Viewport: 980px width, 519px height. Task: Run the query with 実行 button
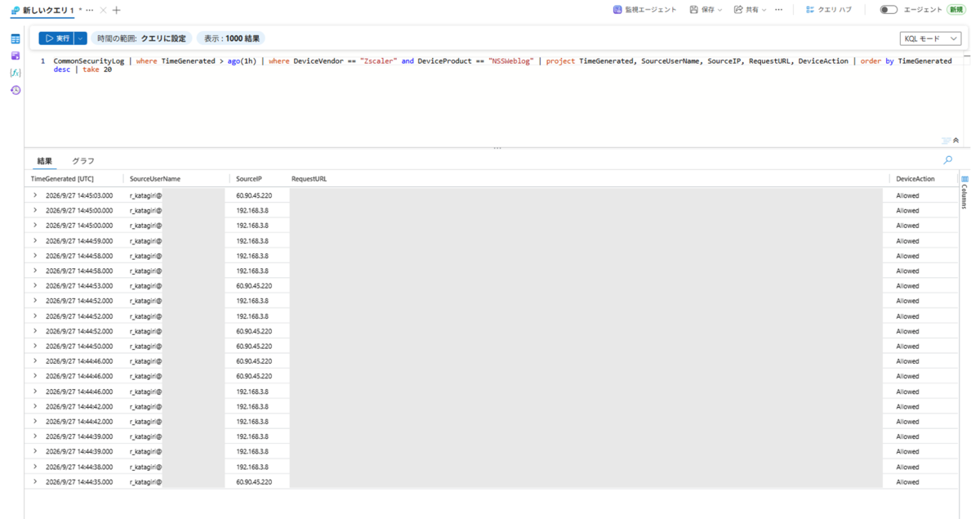pos(56,38)
